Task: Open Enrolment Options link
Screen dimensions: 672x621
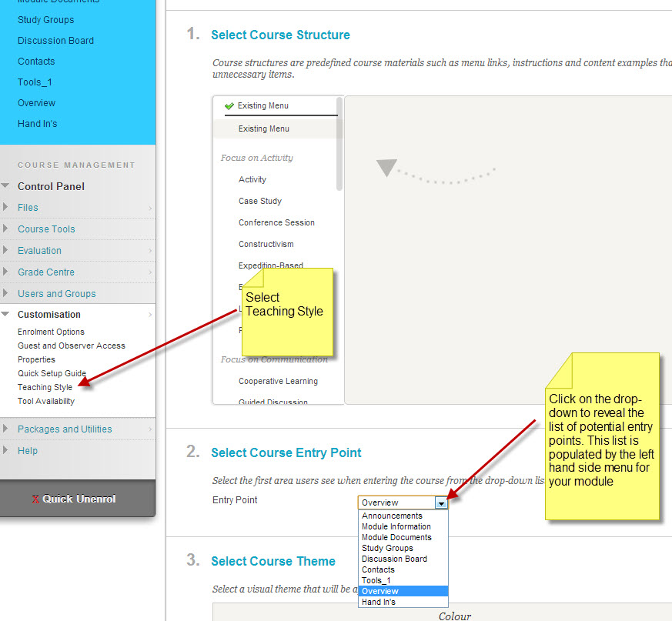Action: coord(51,332)
